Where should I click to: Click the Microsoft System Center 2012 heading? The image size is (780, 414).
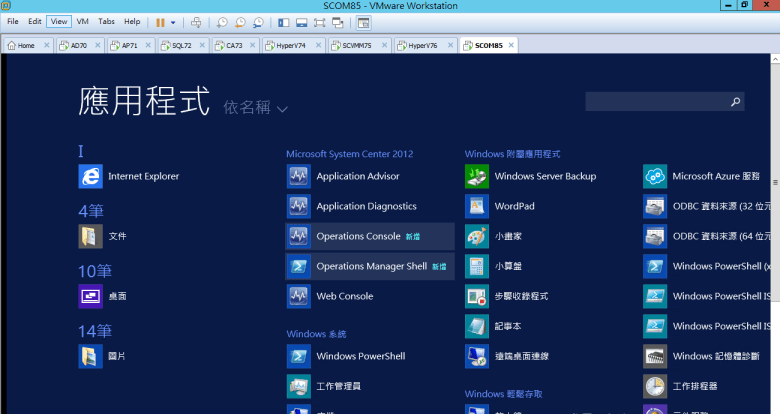click(349, 154)
